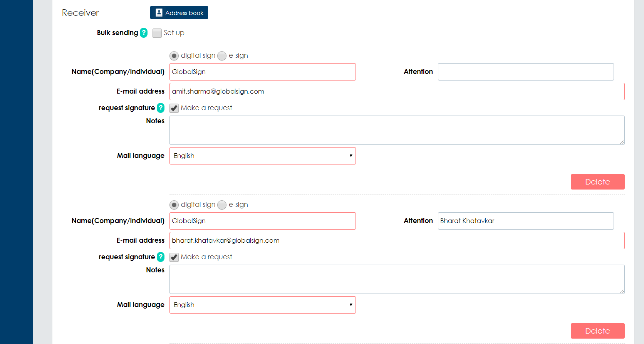The width and height of the screenshot is (644, 344).
Task: Click second request signature help icon
Action: coord(161,257)
